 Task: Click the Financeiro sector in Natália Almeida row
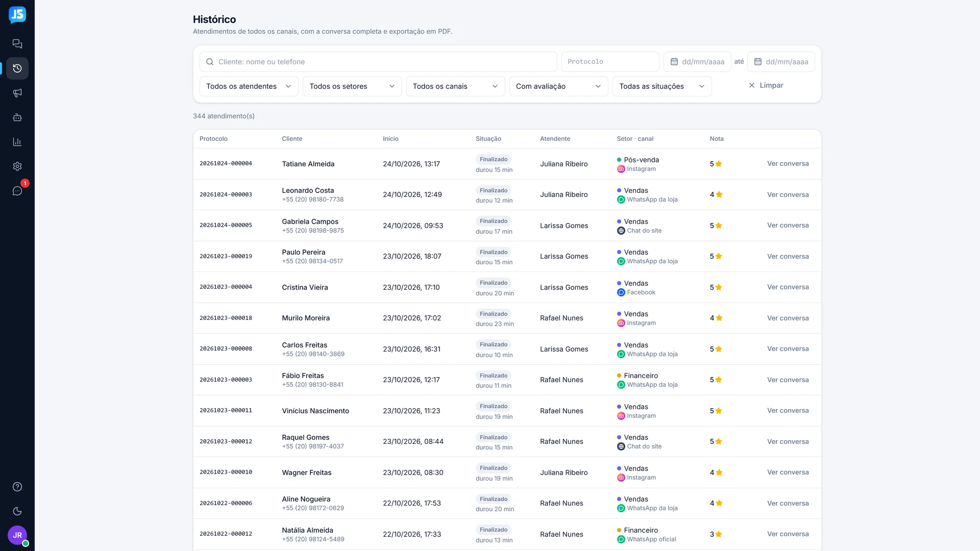[641, 530]
